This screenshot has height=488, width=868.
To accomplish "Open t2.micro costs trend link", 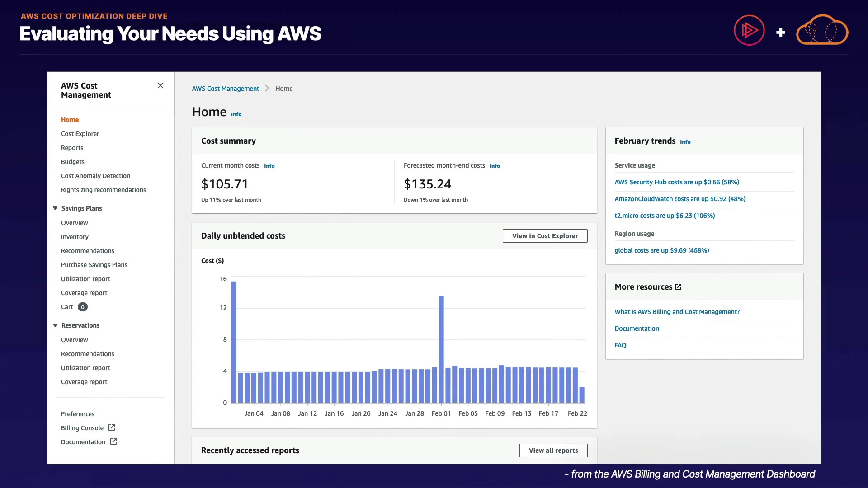I will 665,216.
